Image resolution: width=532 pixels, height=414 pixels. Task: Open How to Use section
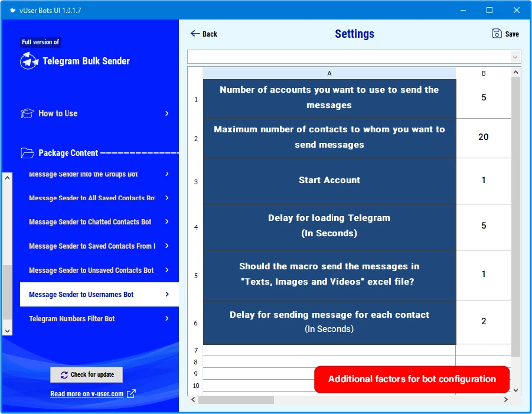(x=95, y=113)
